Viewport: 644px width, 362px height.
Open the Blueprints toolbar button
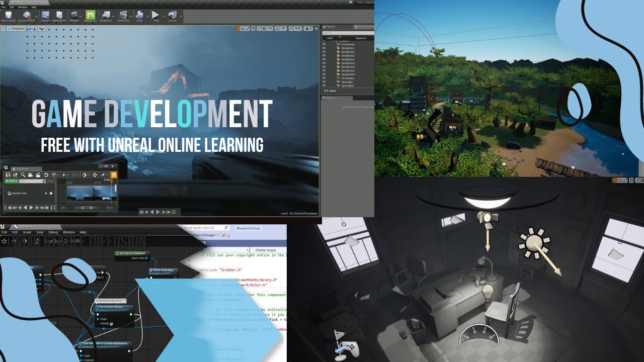(x=106, y=16)
